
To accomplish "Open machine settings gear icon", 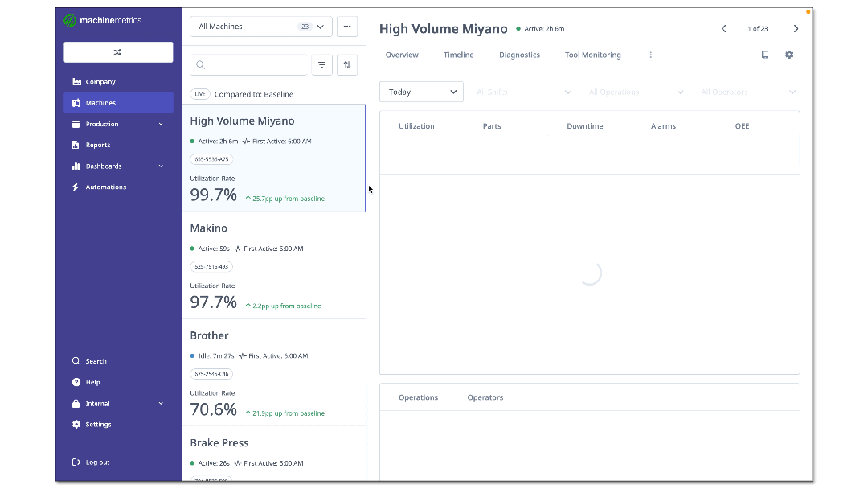I will pyautogui.click(x=789, y=55).
